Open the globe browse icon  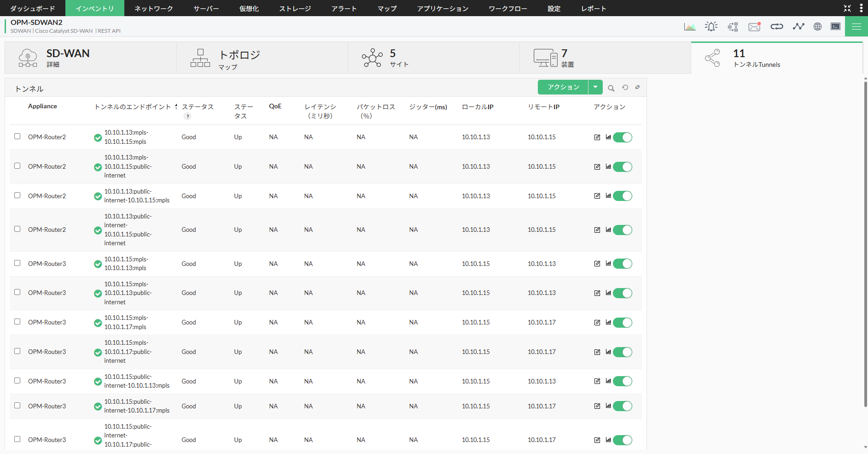(817, 27)
